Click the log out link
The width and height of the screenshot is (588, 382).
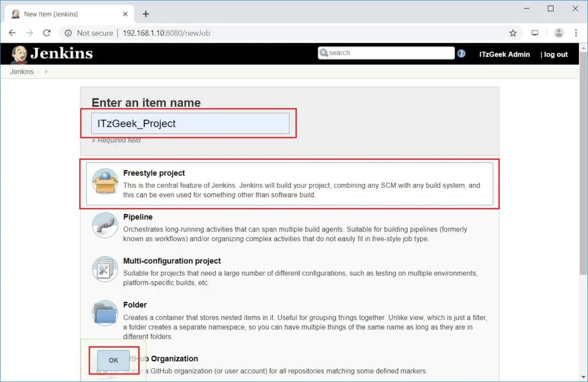point(556,55)
